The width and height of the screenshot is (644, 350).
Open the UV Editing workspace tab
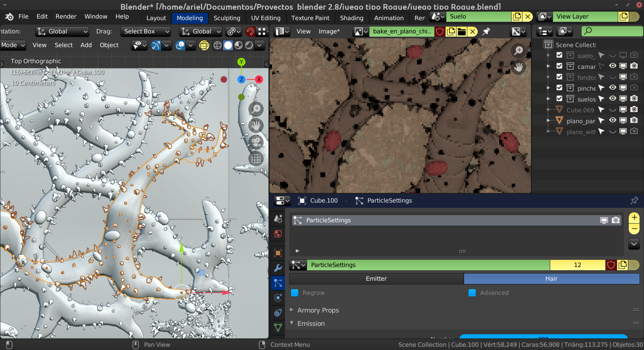coord(266,18)
